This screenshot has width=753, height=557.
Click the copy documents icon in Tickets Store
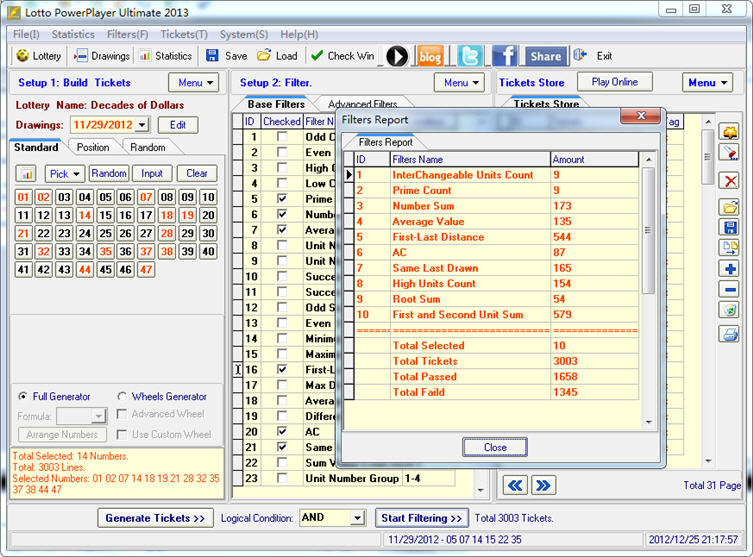click(730, 248)
